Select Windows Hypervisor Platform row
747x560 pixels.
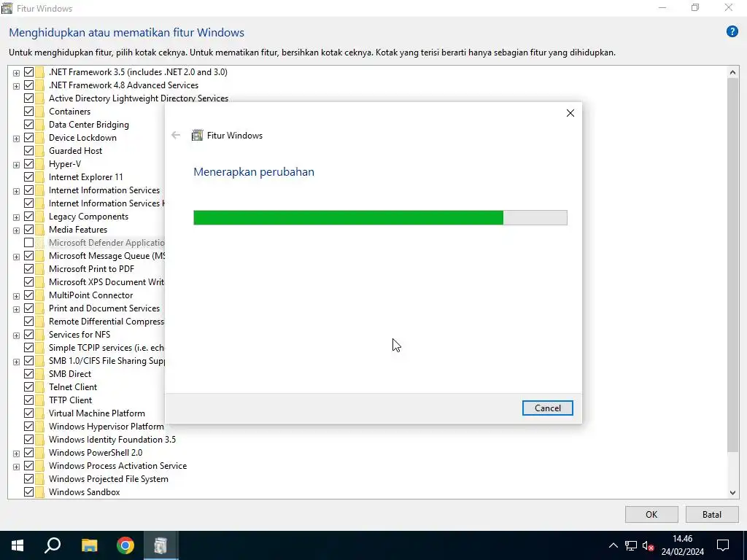(x=106, y=427)
